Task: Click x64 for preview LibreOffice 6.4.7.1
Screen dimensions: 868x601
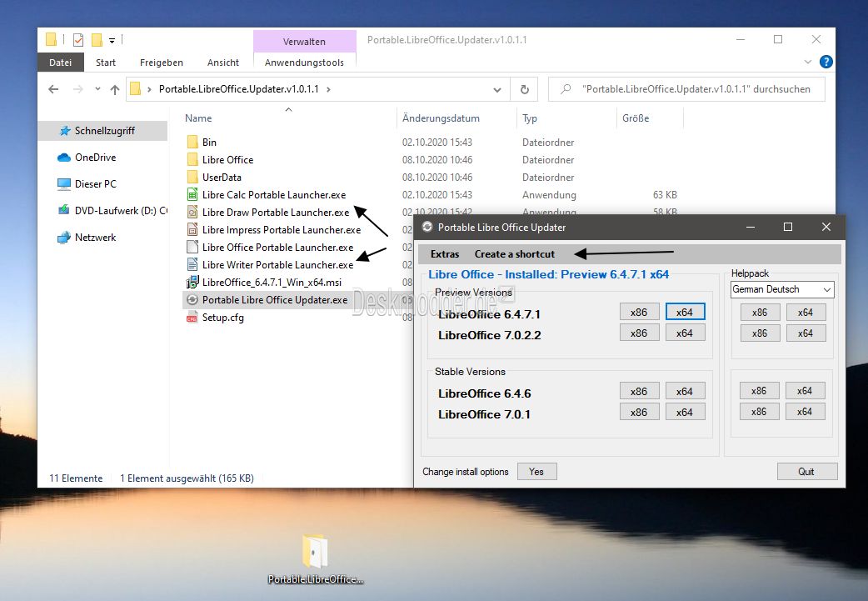Action: [x=685, y=313]
